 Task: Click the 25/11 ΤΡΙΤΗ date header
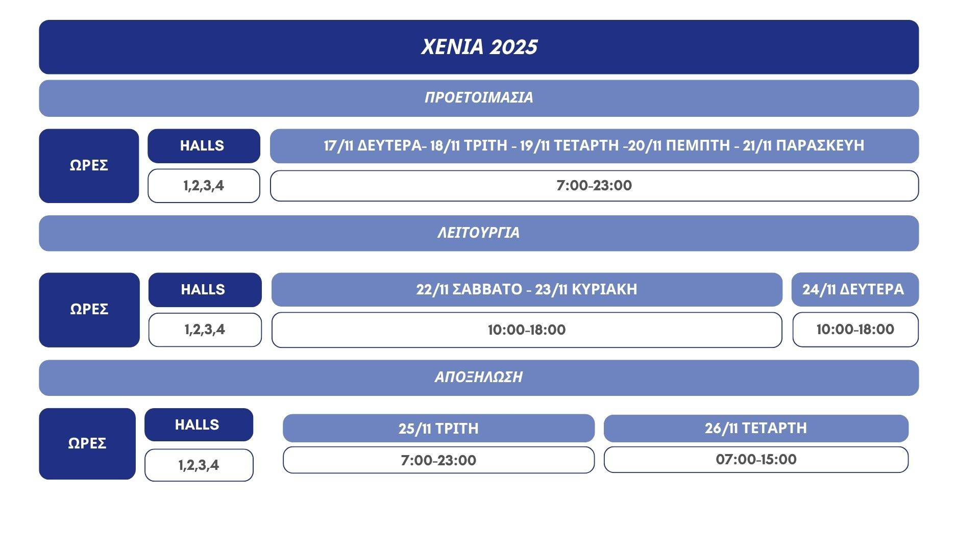click(438, 428)
